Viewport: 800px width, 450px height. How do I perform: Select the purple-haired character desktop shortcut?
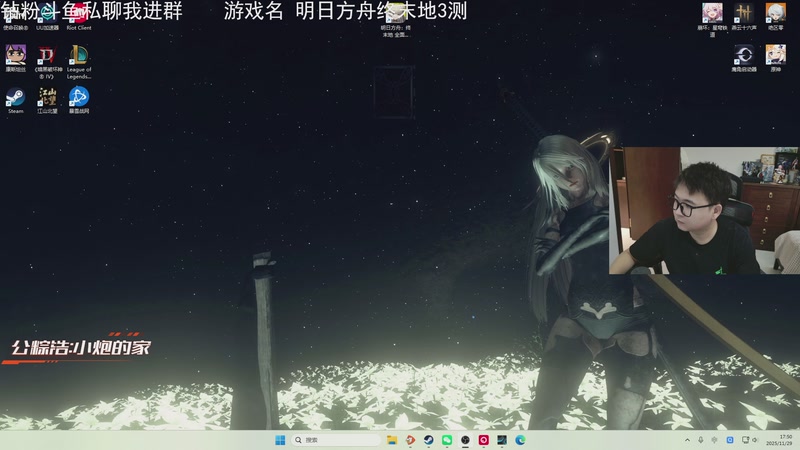tap(16, 58)
